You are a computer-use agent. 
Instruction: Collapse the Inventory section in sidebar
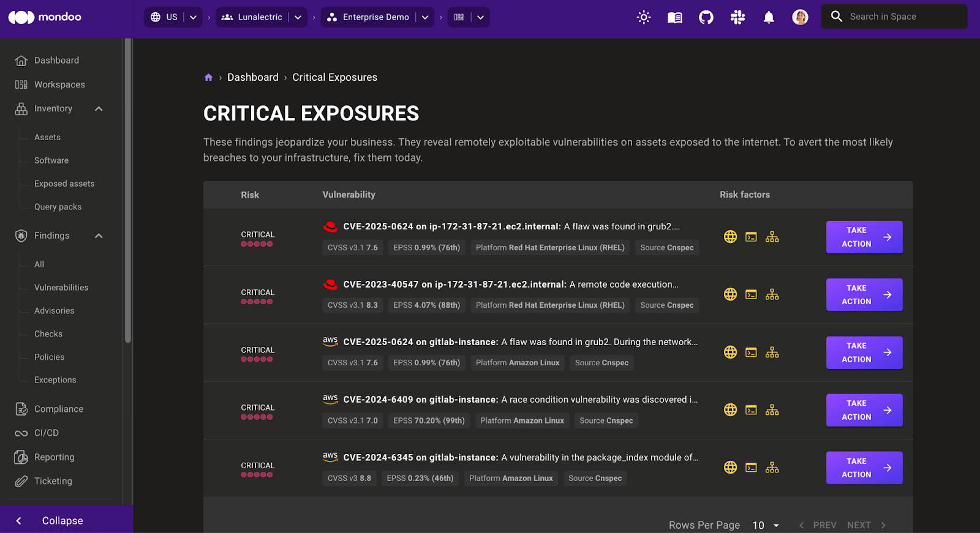tap(99, 109)
